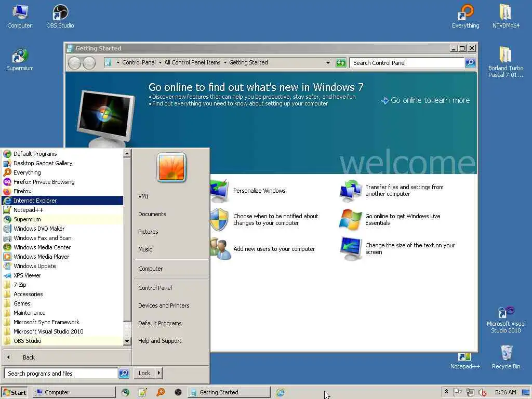This screenshot has width=532, height=399.
Task: Click the Show desktop button in tray
Action: 526,392
